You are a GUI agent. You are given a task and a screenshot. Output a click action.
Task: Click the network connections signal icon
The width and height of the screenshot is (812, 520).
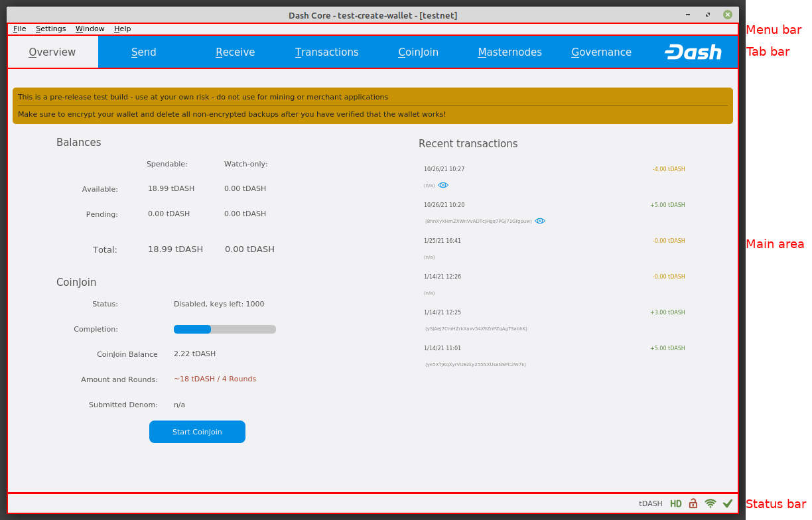(x=710, y=503)
